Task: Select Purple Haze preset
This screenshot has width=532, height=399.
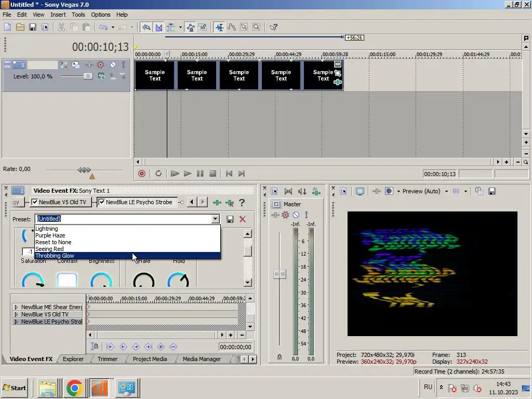Action: pos(128,235)
